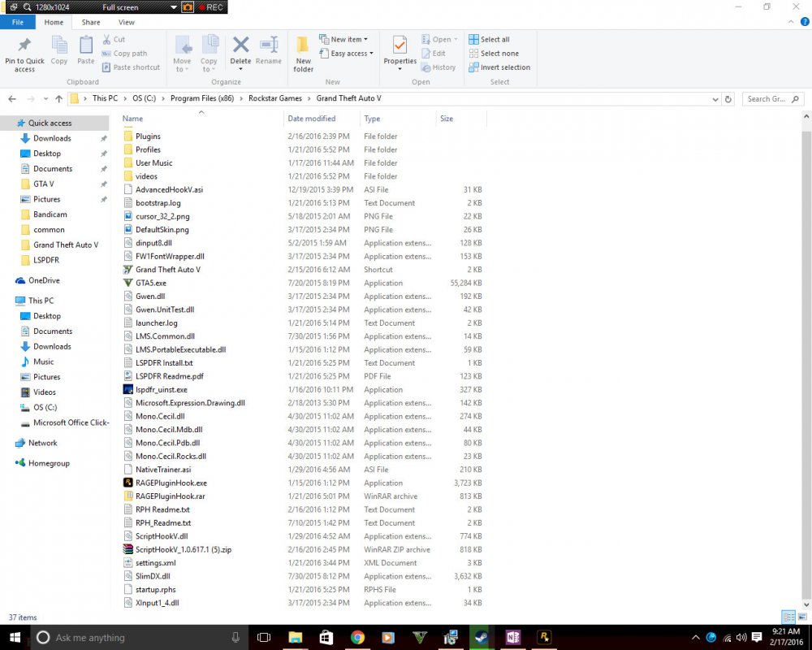Click Copy path in ribbon

pos(124,54)
